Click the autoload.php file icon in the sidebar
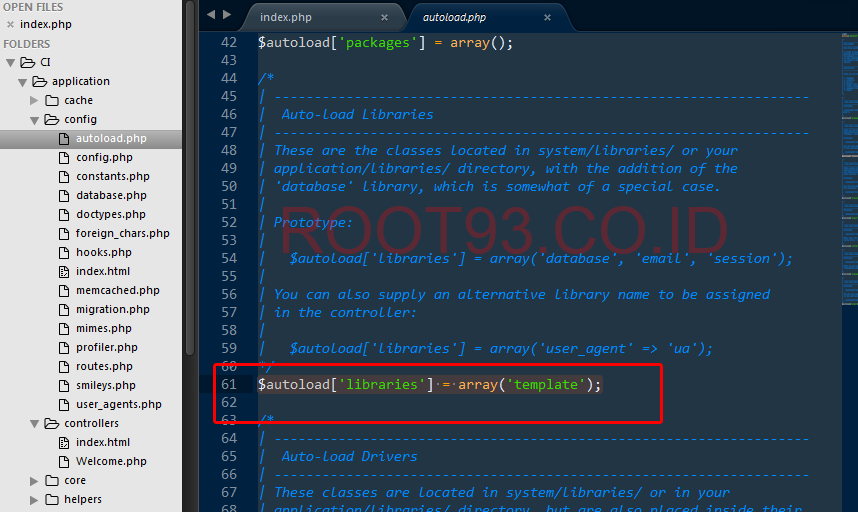This screenshot has height=512, width=858. 64,139
